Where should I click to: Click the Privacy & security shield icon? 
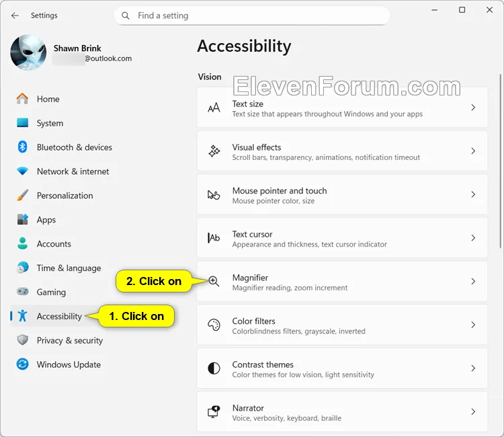[x=22, y=340]
